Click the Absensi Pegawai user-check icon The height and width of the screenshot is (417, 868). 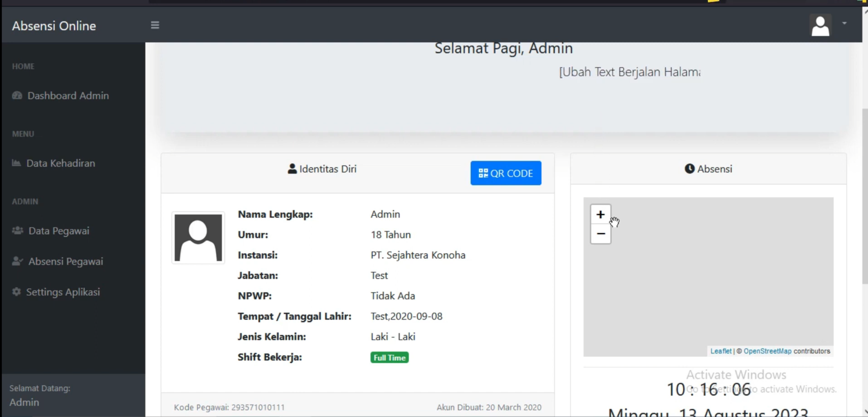pyautogui.click(x=17, y=261)
